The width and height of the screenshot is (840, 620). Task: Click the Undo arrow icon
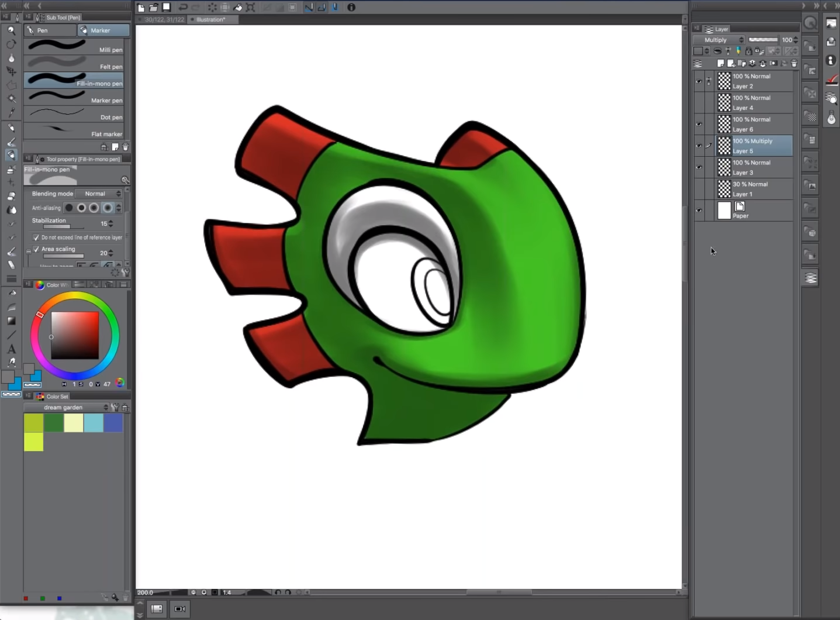pyautogui.click(x=183, y=8)
